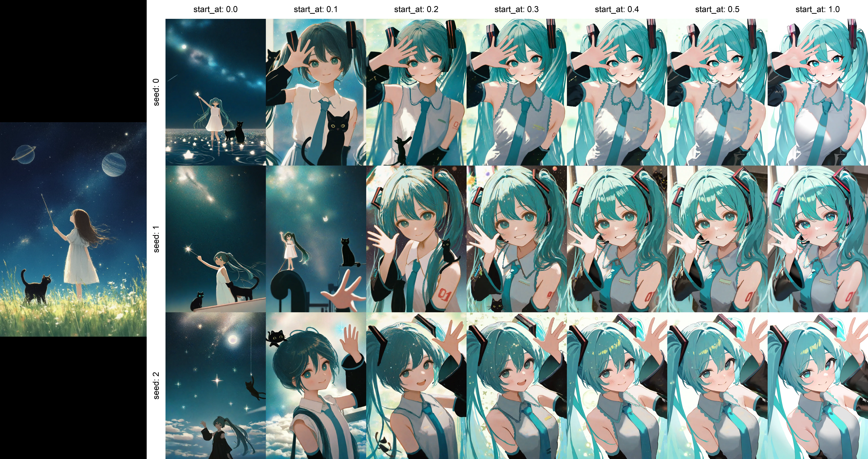
Task: Click the 'start_at: 0.3' column header
Action: (517, 9)
